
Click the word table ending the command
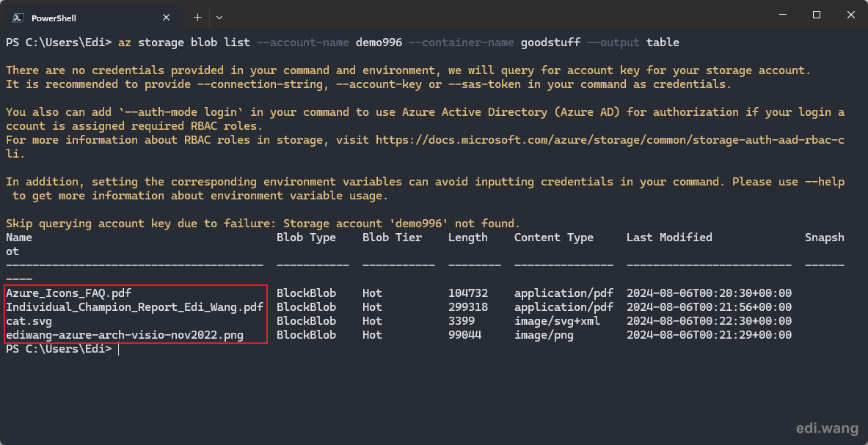point(663,43)
